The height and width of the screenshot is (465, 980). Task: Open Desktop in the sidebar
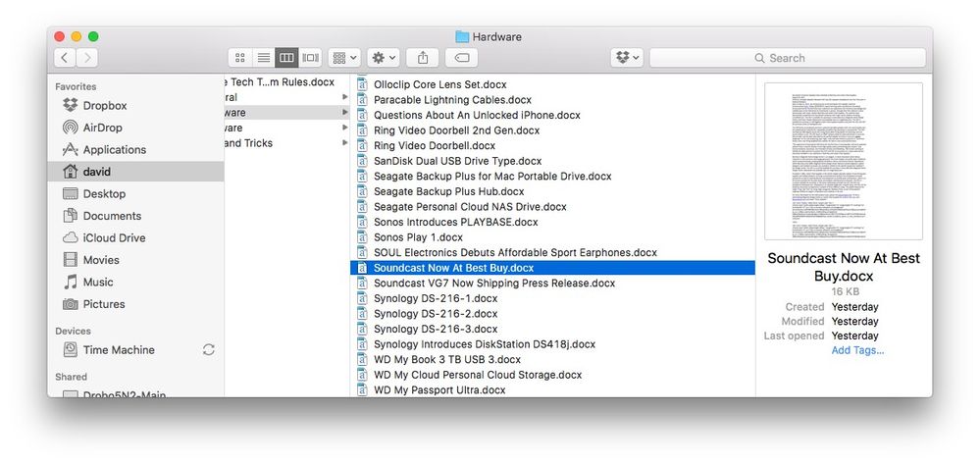click(135, 194)
